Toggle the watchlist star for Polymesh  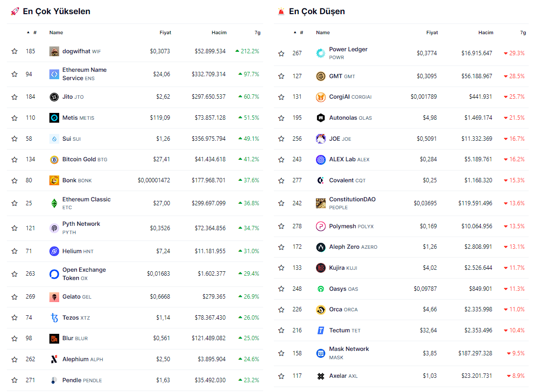281,226
